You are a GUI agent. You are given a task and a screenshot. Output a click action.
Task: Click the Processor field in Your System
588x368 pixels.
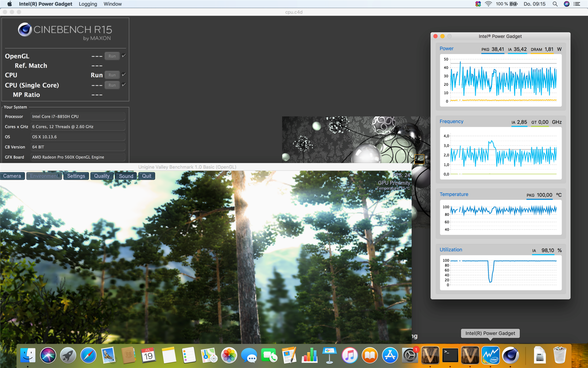click(78, 117)
